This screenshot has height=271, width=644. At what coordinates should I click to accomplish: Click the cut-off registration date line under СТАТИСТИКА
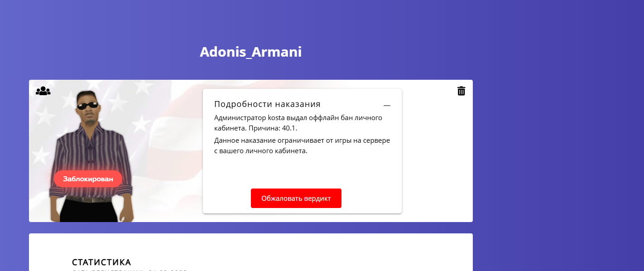129,270
